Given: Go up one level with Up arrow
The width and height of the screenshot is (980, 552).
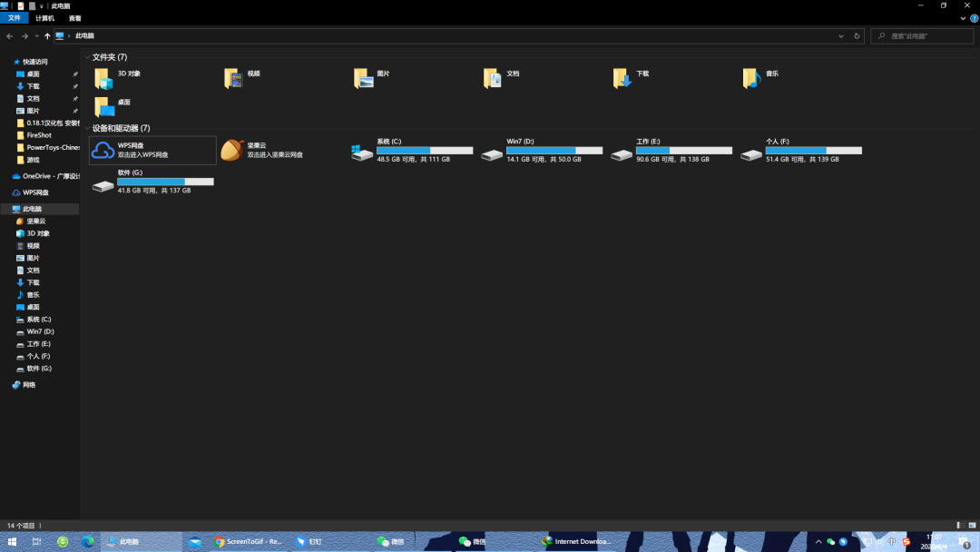Looking at the screenshot, I should point(47,36).
